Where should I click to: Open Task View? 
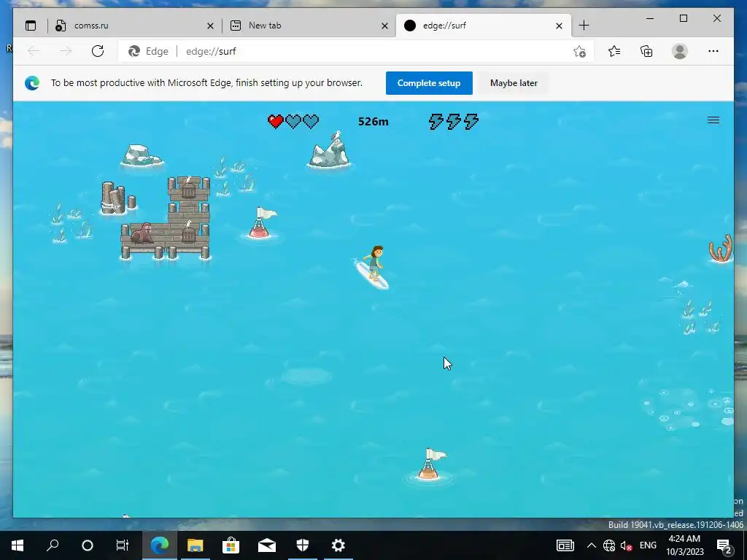tap(123, 545)
